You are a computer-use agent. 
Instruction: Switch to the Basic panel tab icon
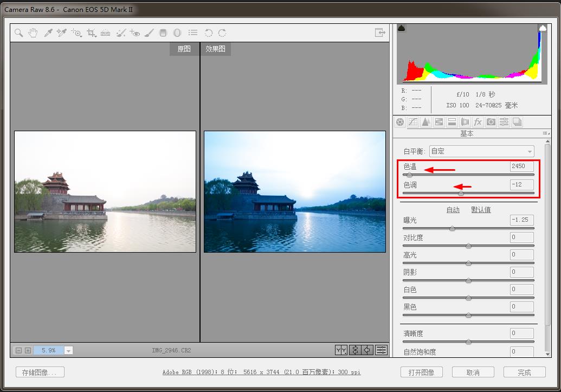click(x=400, y=122)
